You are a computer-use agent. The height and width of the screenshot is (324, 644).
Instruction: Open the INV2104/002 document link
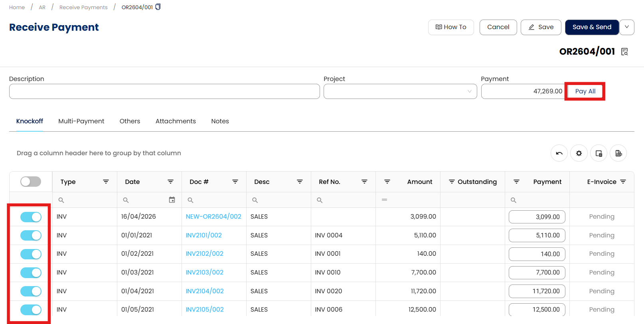(x=205, y=291)
